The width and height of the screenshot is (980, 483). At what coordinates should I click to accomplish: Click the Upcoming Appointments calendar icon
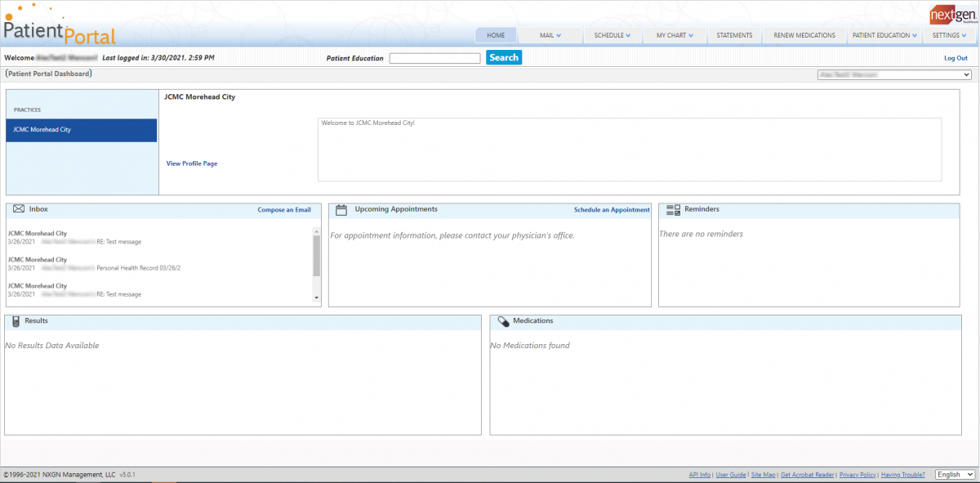click(x=342, y=209)
